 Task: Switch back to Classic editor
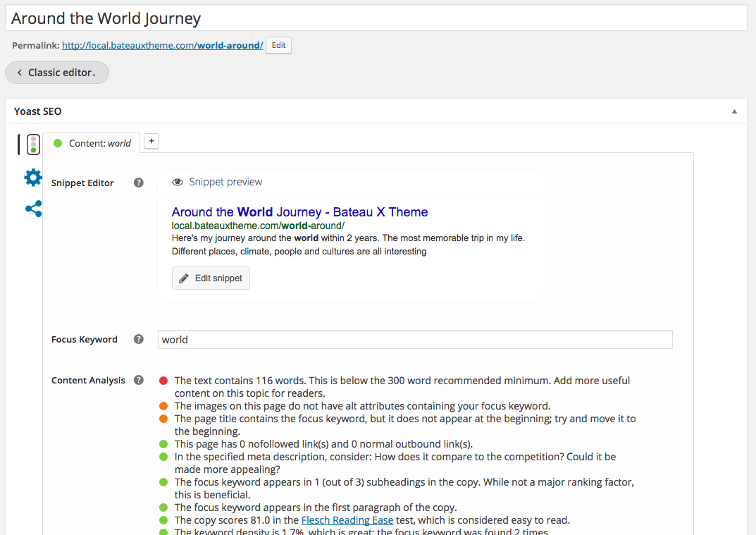(57, 73)
